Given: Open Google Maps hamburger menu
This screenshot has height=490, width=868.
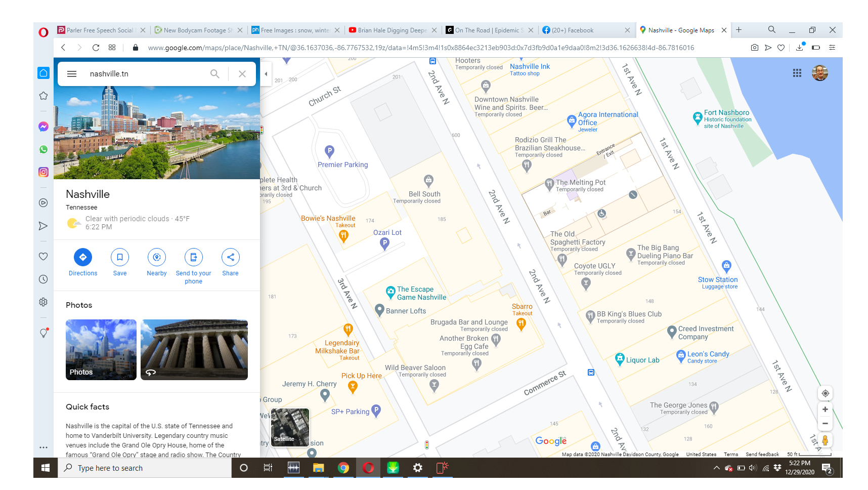Looking at the screenshot, I should pyautogui.click(x=72, y=74).
